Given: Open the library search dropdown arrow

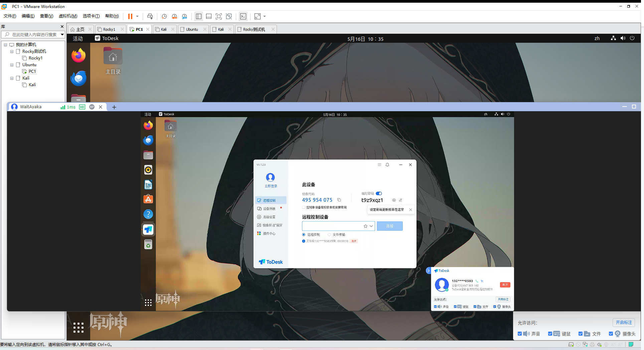Looking at the screenshot, I should pyautogui.click(x=62, y=34).
